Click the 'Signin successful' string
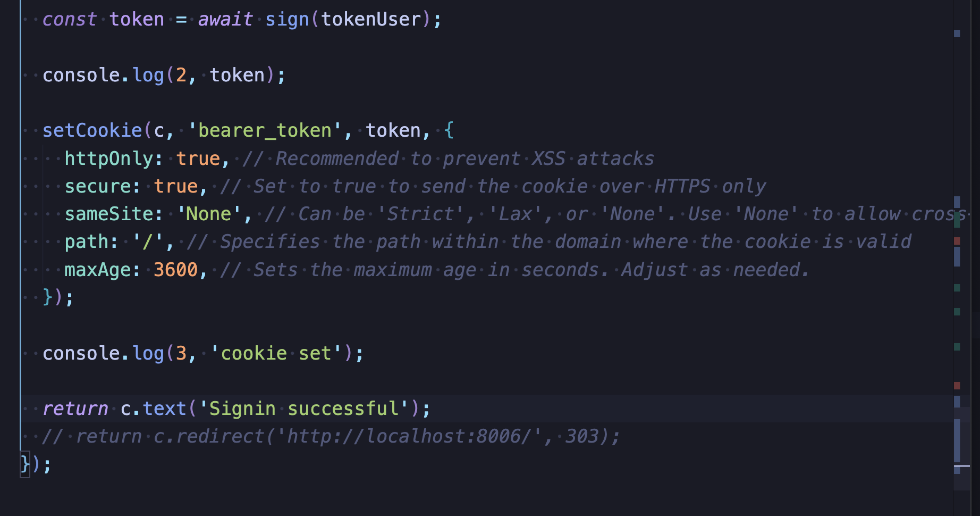The width and height of the screenshot is (980, 516). coord(303,409)
